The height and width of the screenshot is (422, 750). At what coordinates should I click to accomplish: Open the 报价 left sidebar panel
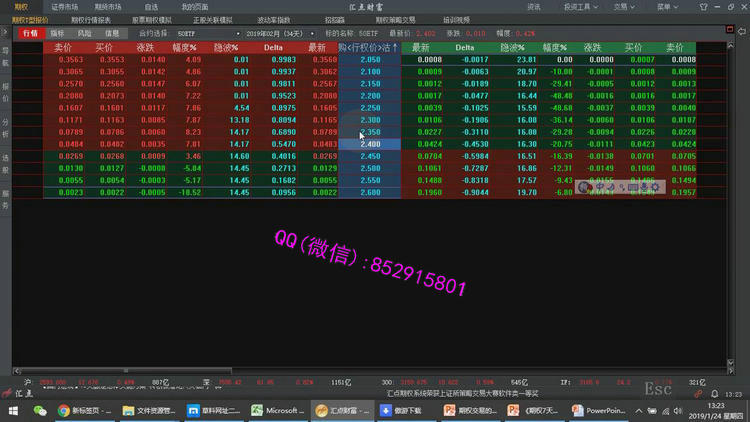click(5, 91)
